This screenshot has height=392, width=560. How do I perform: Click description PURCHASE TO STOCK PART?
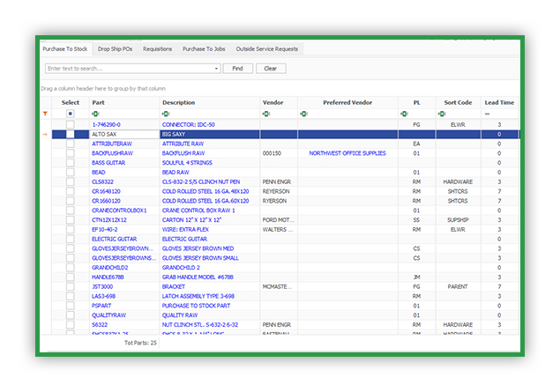196,306
